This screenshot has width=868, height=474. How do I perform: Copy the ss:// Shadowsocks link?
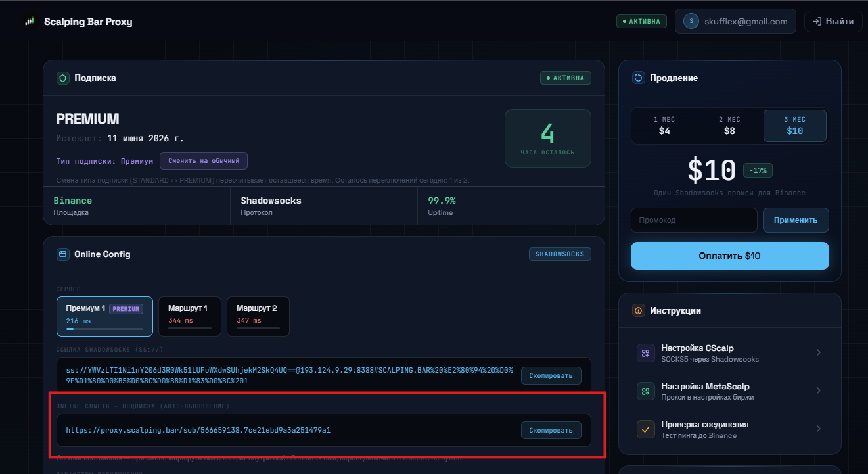coord(551,376)
